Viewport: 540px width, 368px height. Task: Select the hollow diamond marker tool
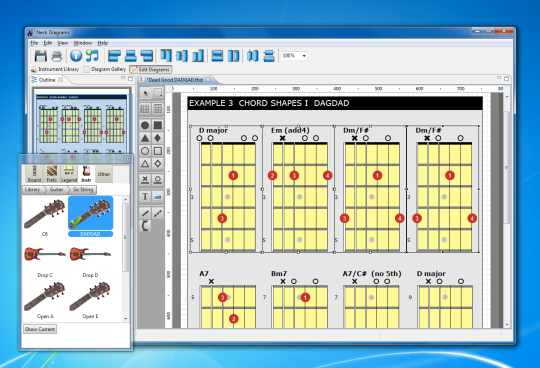[158, 164]
